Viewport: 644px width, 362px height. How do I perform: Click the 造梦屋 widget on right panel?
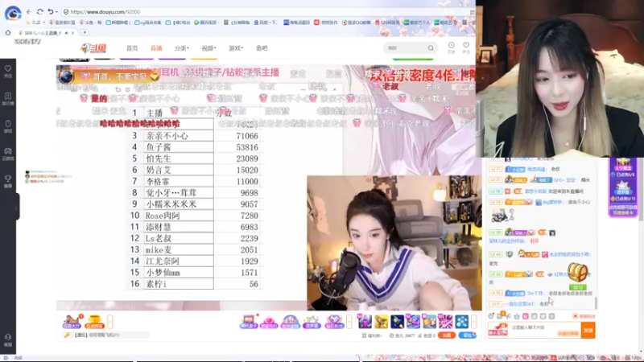pos(622,190)
